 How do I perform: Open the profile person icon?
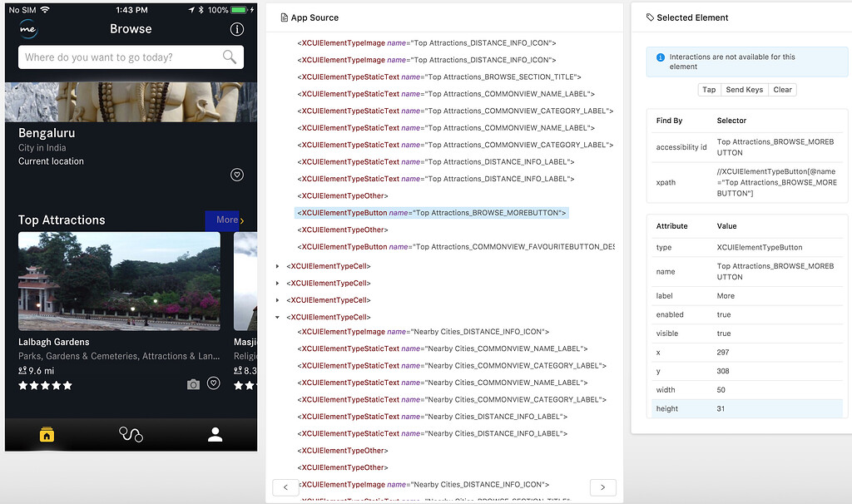pos(215,434)
